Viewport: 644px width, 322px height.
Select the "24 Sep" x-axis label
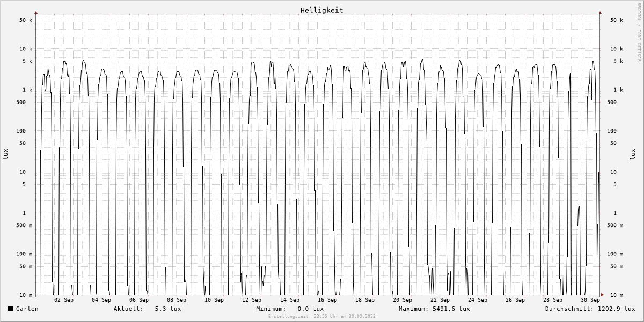coord(478,300)
